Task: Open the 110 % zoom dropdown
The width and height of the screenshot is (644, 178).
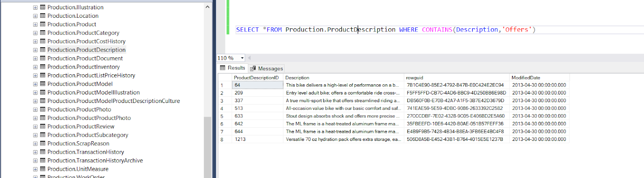Action: [x=242, y=58]
